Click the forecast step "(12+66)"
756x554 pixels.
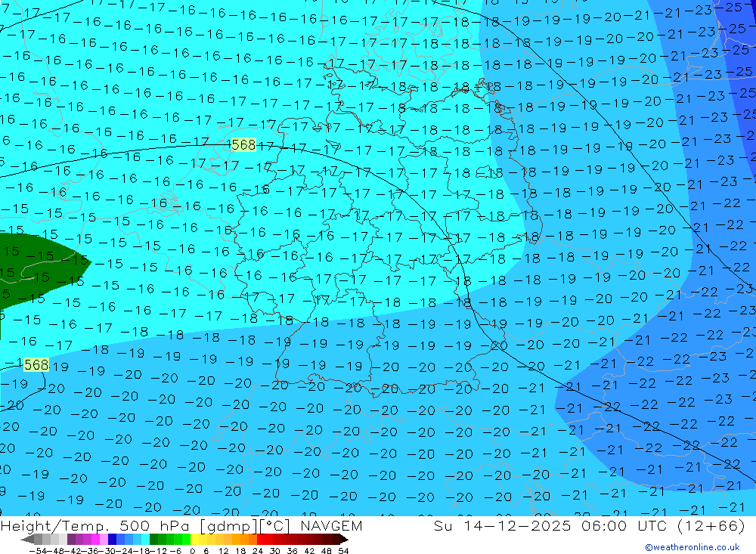(711, 525)
